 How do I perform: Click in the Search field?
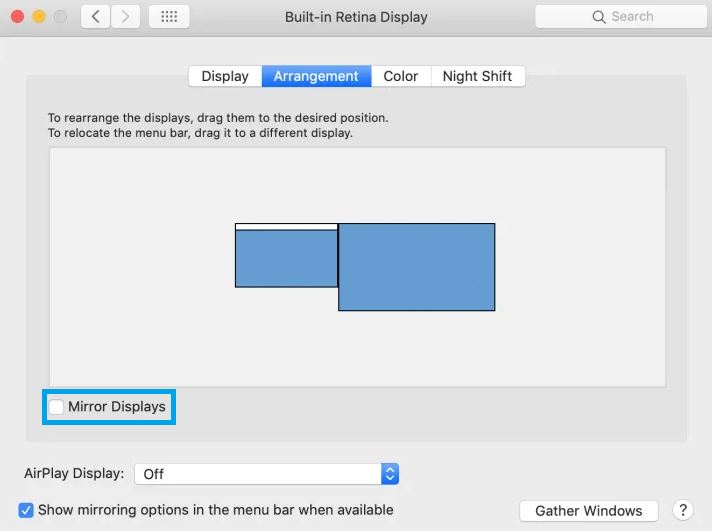pos(621,17)
